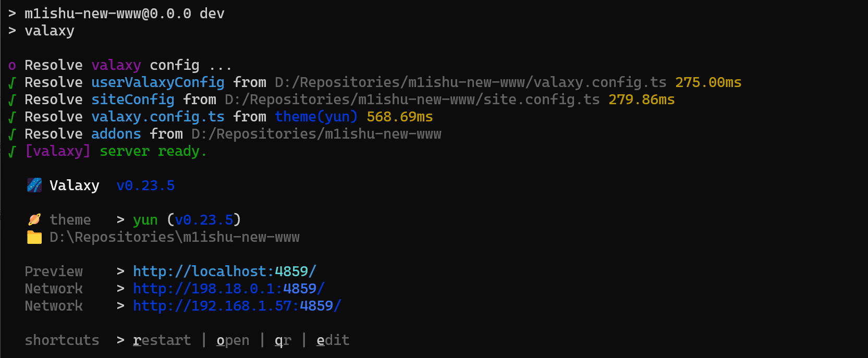Screen dimensions: 868x358
Task: Click the theme(yun) text
Action: [316, 117]
